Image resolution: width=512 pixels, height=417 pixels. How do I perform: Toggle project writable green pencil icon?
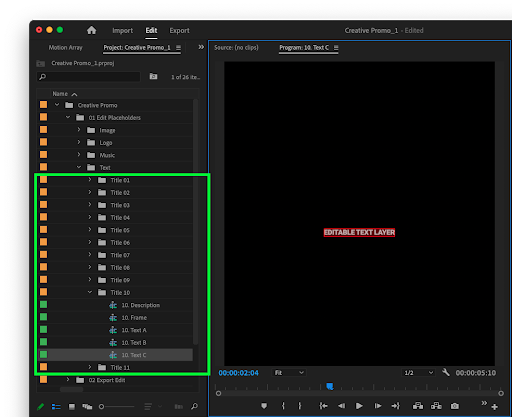41,406
